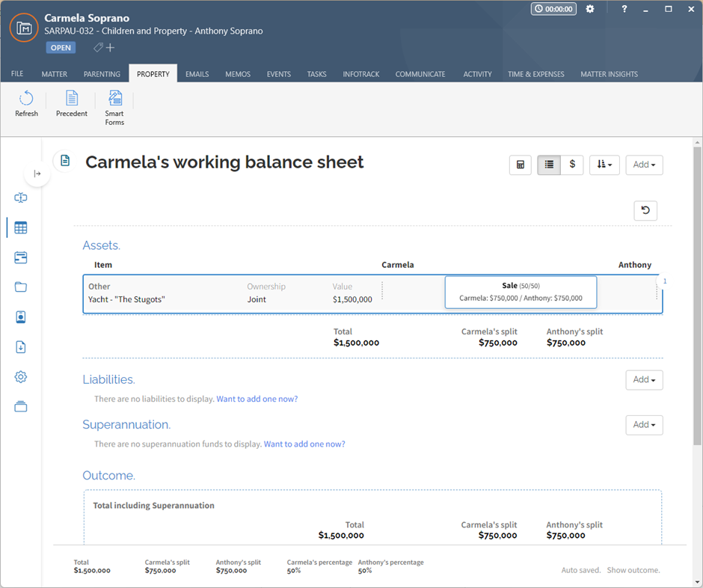Open the settings gear in the sidebar
This screenshot has height=588, width=703.
pos(21,377)
